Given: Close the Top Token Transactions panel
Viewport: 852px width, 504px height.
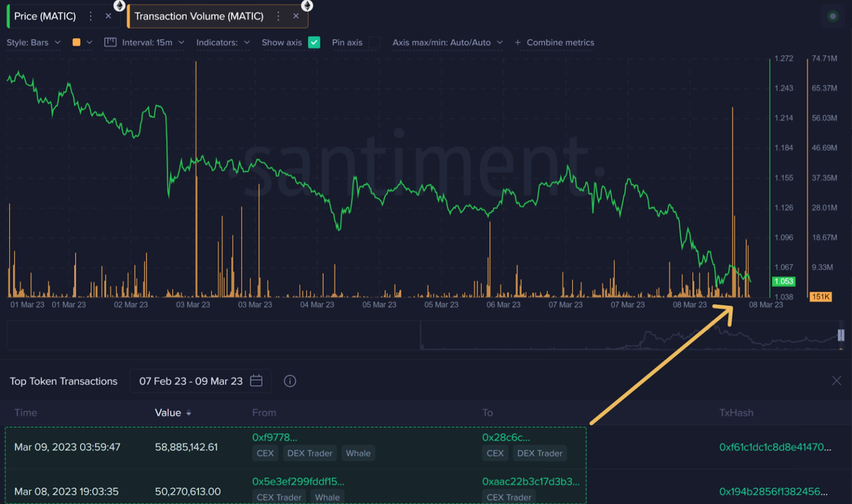Looking at the screenshot, I should tap(836, 380).
